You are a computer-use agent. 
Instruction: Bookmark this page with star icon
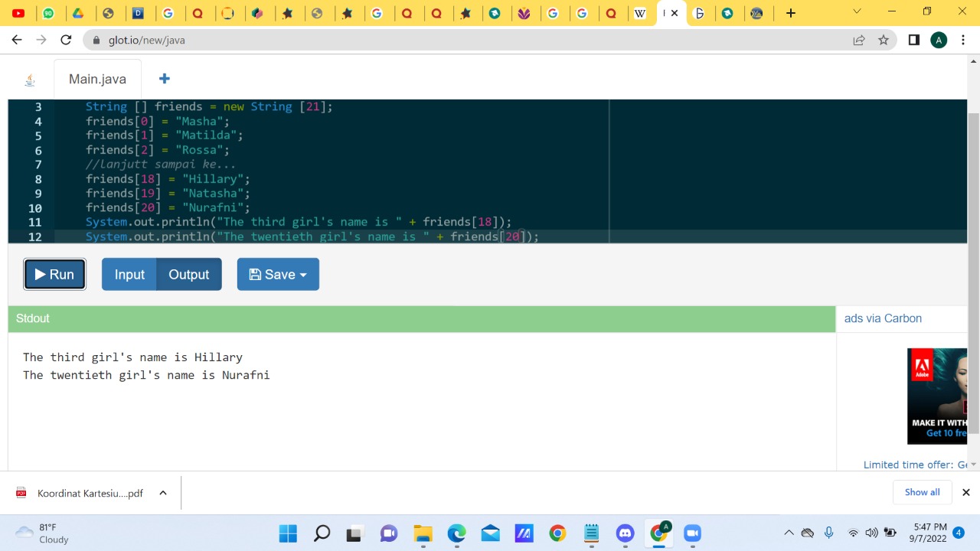[884, 40]
